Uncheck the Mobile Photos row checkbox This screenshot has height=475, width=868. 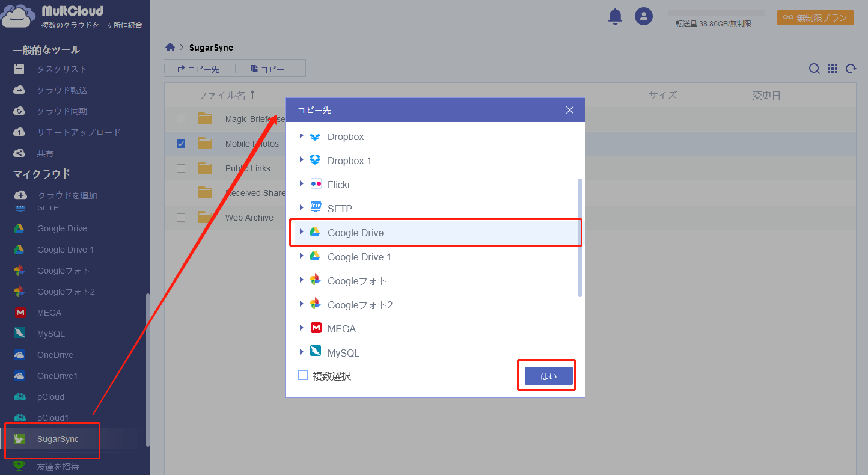pos(181,144)
